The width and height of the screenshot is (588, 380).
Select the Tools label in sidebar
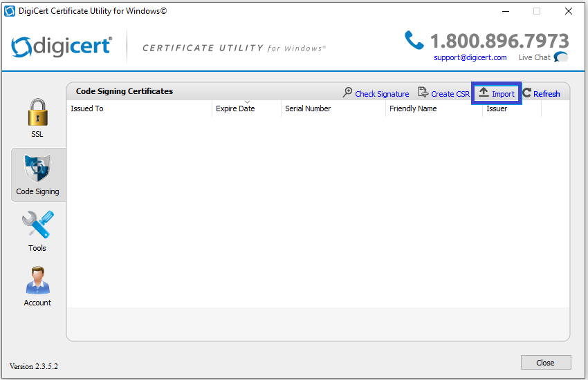tap(37, 248)
